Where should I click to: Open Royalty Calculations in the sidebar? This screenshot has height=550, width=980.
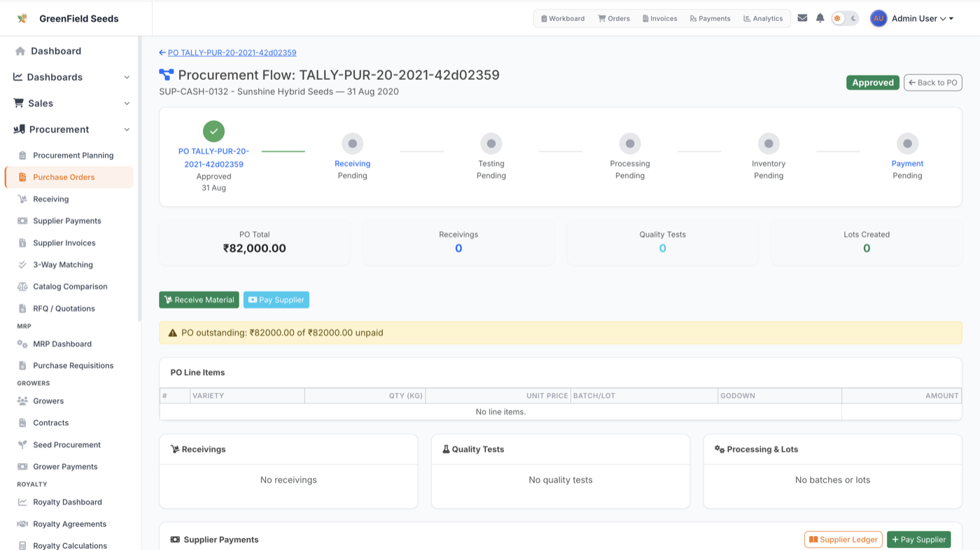(x=70, y=545)
